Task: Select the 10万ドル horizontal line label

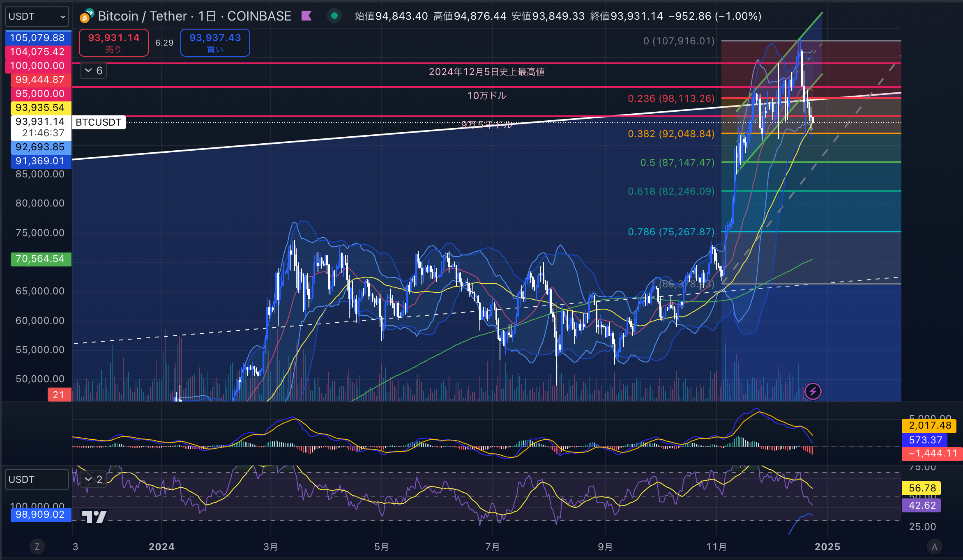Action: pos(487,96)
